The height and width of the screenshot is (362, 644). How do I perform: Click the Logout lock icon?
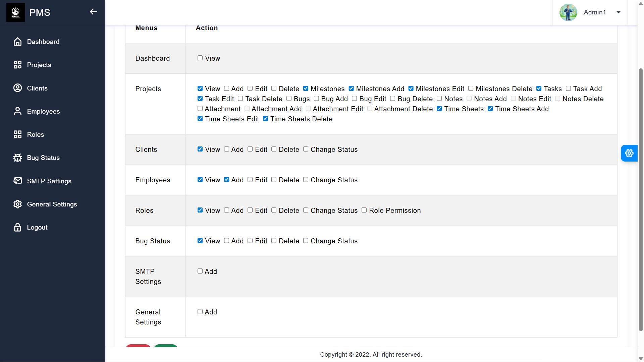click(x=17, y=227)
